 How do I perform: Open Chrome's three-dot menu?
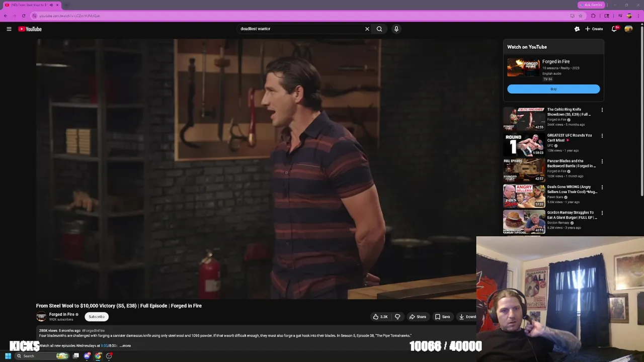(639, 16)
